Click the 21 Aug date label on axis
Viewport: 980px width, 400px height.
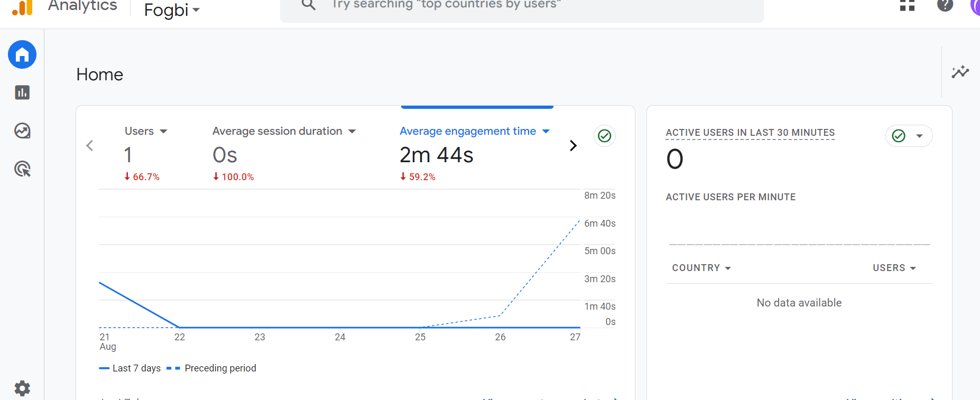point(108,342)
